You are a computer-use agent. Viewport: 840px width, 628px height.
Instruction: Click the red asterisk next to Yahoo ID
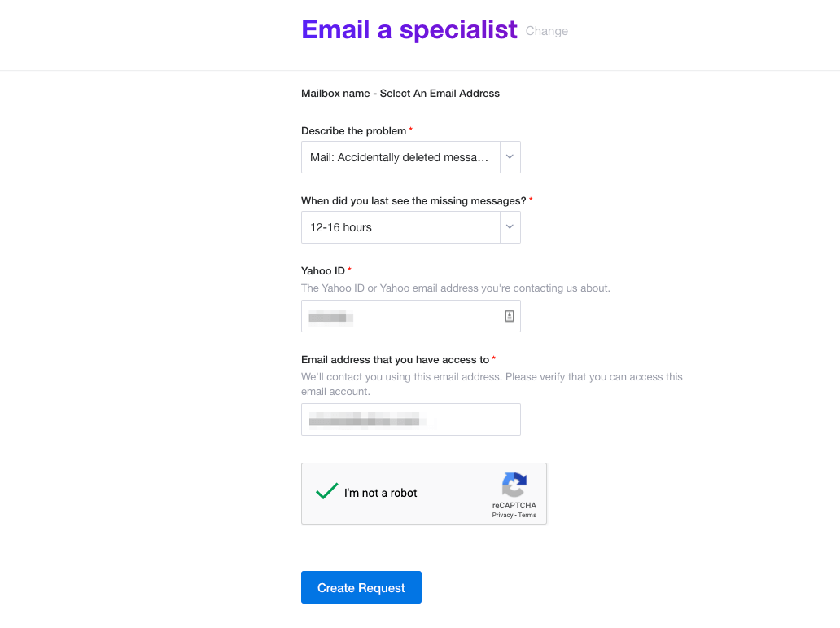(x=349, y=270)
